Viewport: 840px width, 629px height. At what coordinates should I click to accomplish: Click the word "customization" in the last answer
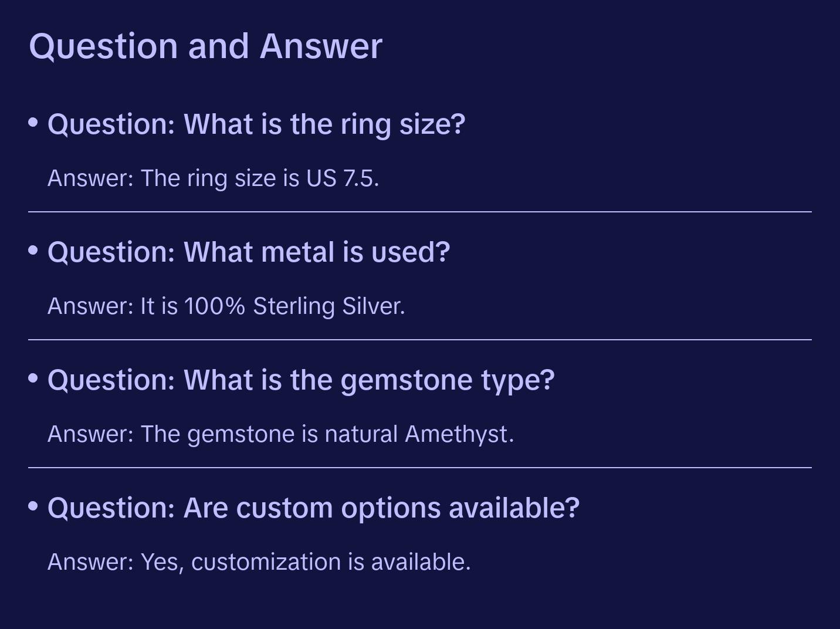266,562
